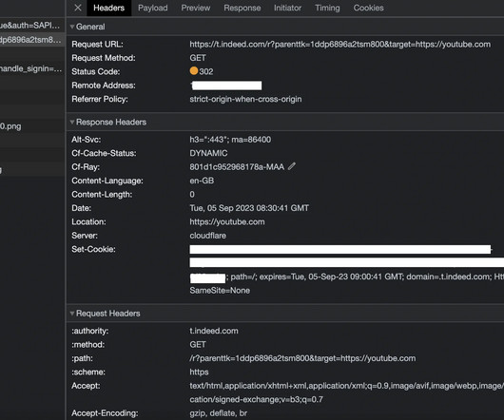The image size is (504, 420).
Task: Click the Cf-Cache-Status header name
Action: tap(104, 153)
